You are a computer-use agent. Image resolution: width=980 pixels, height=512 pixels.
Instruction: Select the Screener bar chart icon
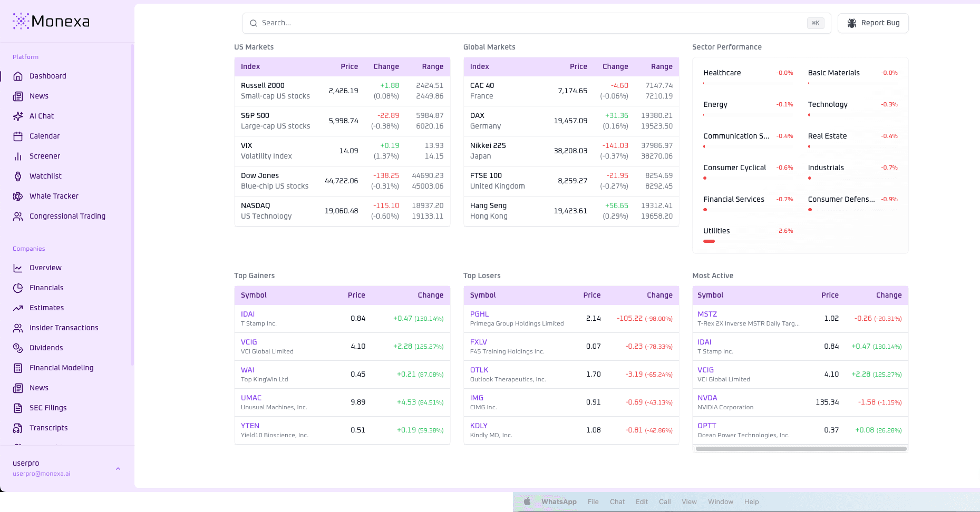coord(18,156)
